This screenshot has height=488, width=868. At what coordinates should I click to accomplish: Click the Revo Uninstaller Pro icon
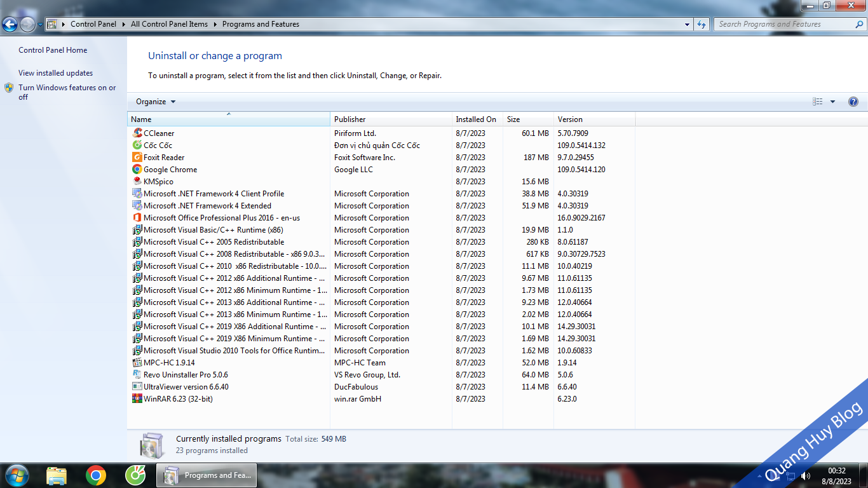137,375
